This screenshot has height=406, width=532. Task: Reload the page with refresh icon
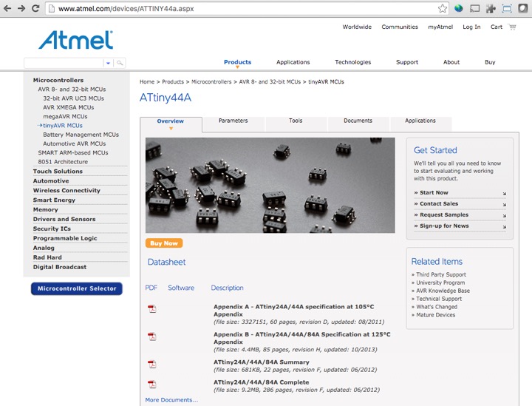point(35,8)
